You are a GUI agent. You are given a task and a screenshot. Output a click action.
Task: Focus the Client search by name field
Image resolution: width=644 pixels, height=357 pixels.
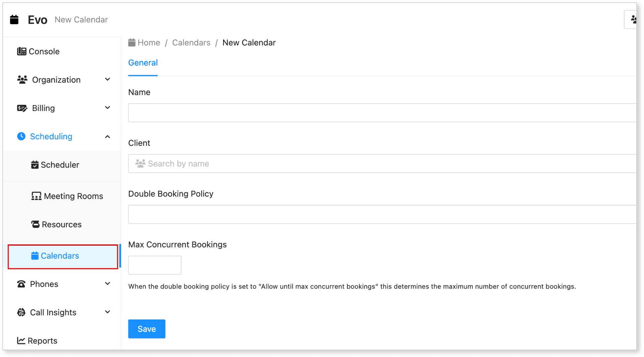(x=382, y=164)
